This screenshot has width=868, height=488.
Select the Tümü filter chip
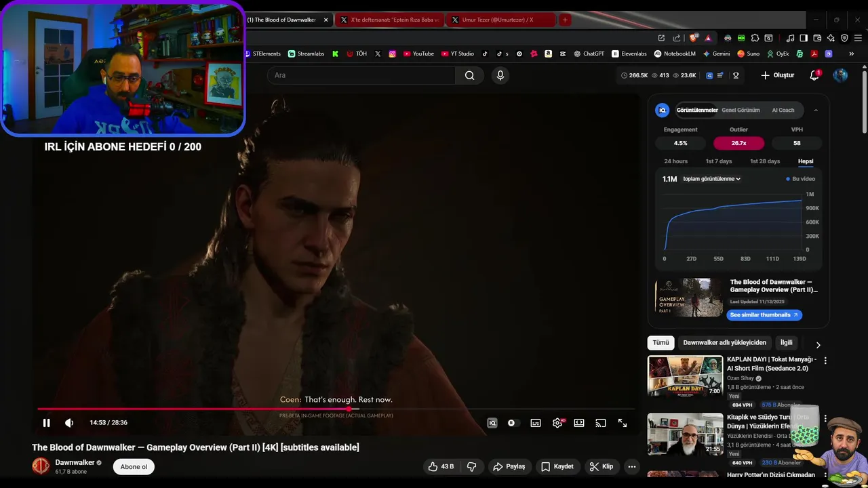(660, 343)
